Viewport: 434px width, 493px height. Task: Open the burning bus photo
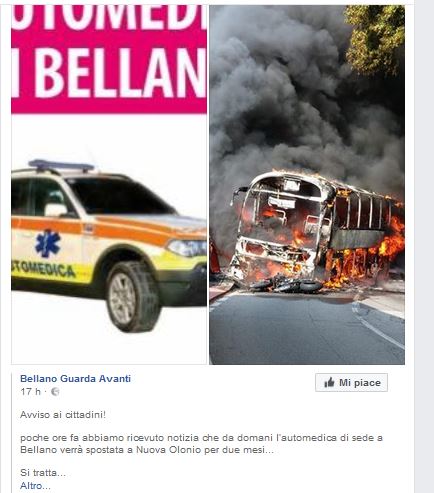click(307, 185)
